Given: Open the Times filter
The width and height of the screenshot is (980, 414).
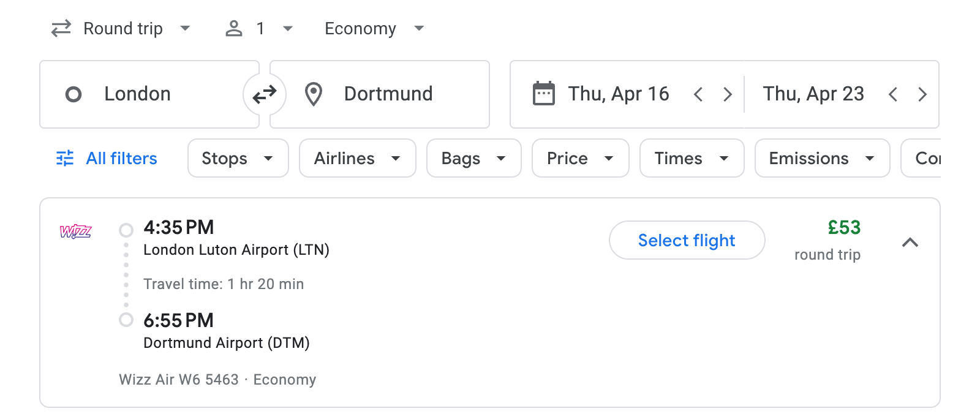Looking at the screenshot, I should point(692,158).
